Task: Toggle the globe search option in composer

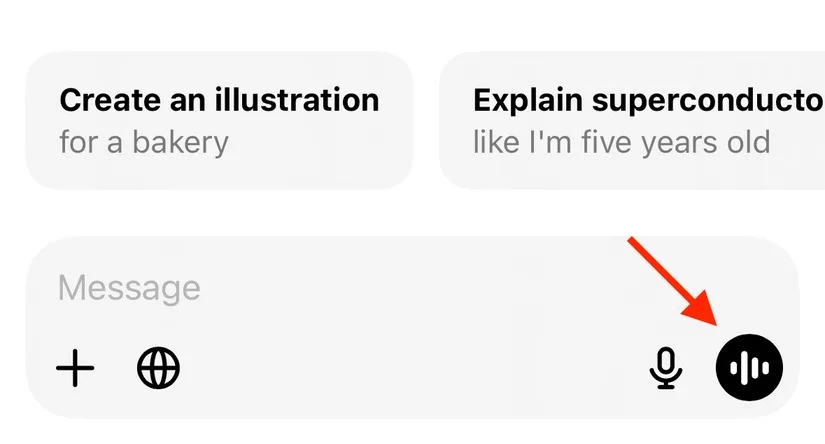Action: coord(158,368)
